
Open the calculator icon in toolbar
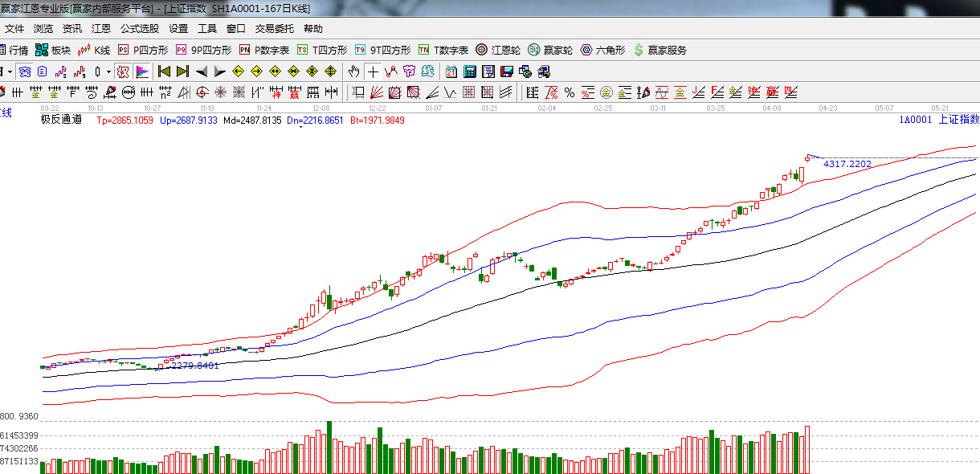coord(470,72)
